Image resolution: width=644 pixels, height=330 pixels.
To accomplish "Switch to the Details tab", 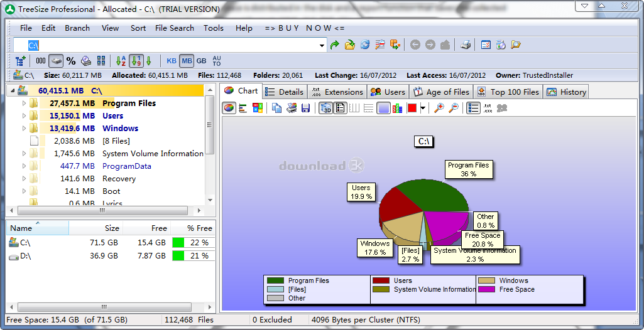I will click(x=284, y=92).
